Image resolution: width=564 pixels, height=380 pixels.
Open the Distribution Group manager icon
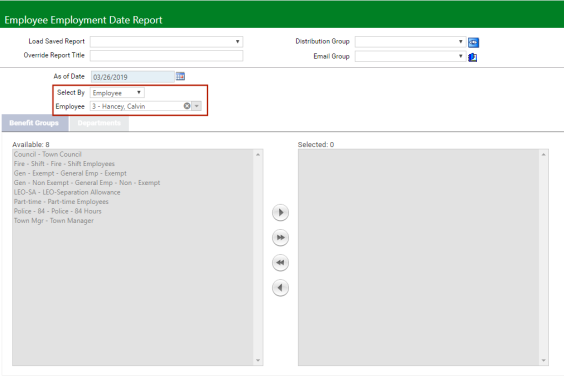(x=473, y=42)
